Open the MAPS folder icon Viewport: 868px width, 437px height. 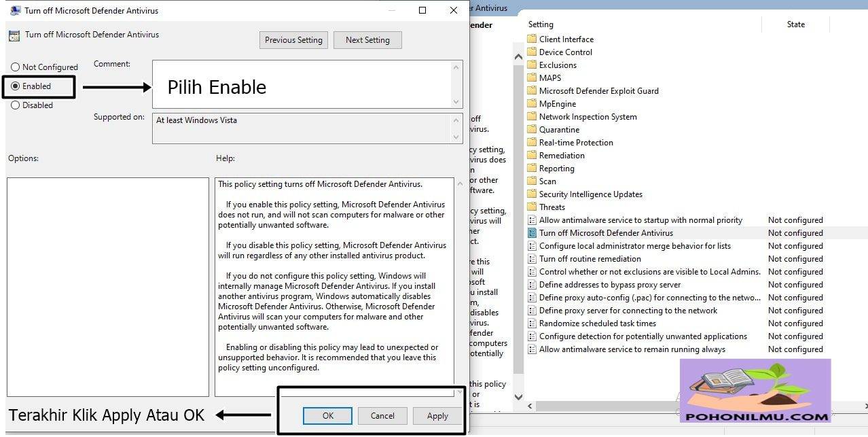[x=532, y=78]
